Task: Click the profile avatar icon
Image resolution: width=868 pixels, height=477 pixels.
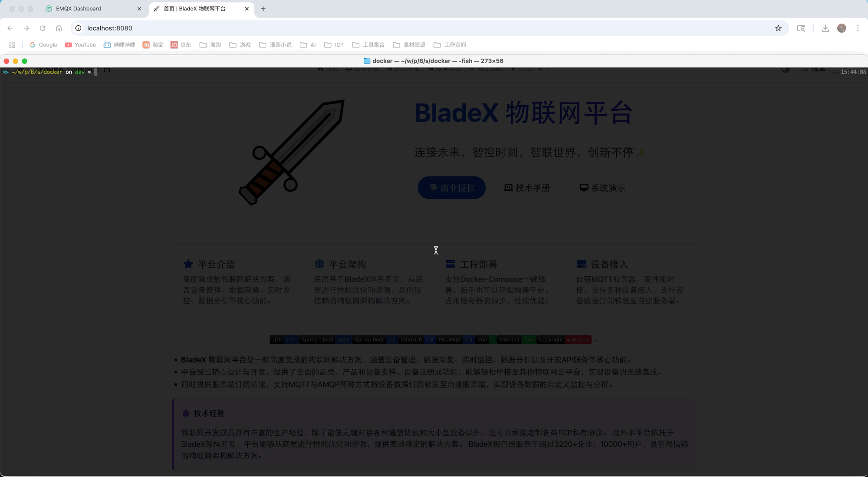Action: (842, 28)
